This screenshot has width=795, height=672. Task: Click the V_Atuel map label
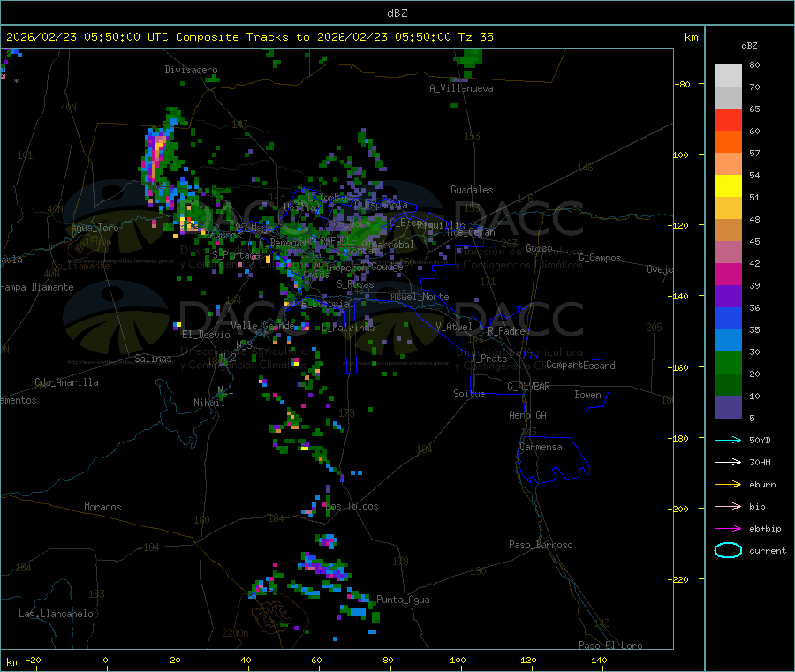[x=454, y=327]
